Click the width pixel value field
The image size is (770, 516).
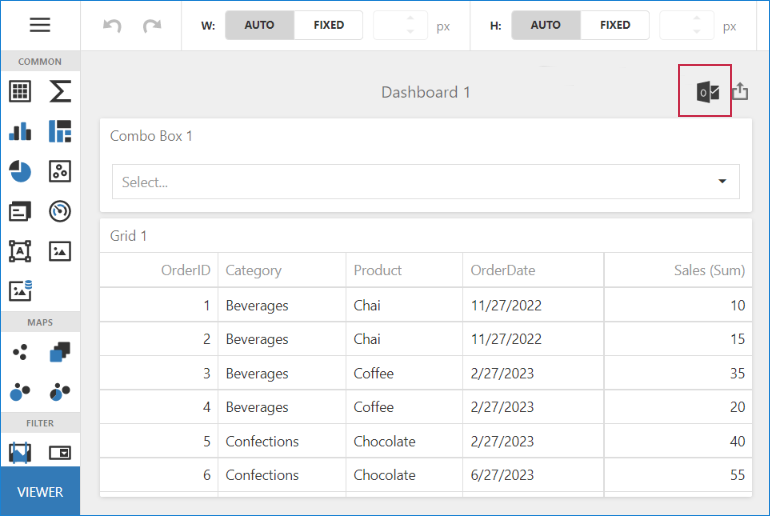(x=400, y=25)
